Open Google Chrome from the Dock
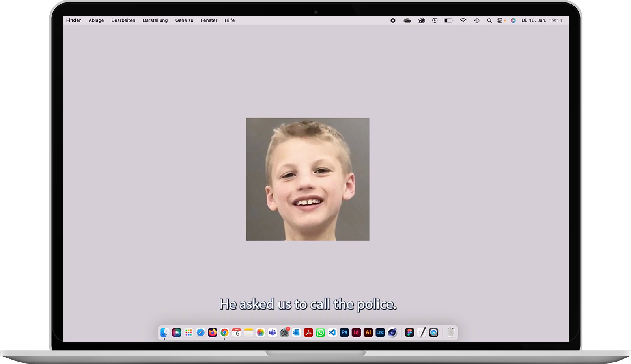This screenshot has width=631, height=364. 224,332
